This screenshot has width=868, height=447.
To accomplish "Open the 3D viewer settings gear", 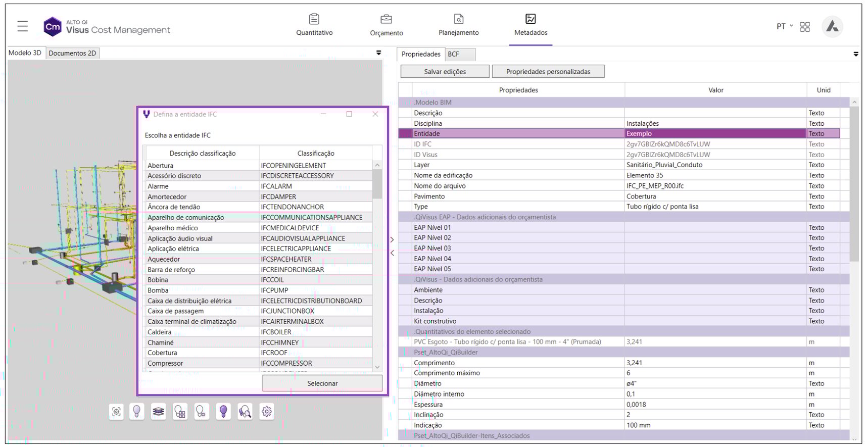I will [267, 412].
